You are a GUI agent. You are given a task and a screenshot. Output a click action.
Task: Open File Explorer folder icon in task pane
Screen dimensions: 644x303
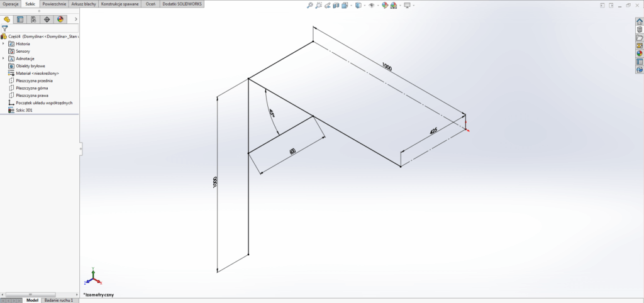(640, 37)
